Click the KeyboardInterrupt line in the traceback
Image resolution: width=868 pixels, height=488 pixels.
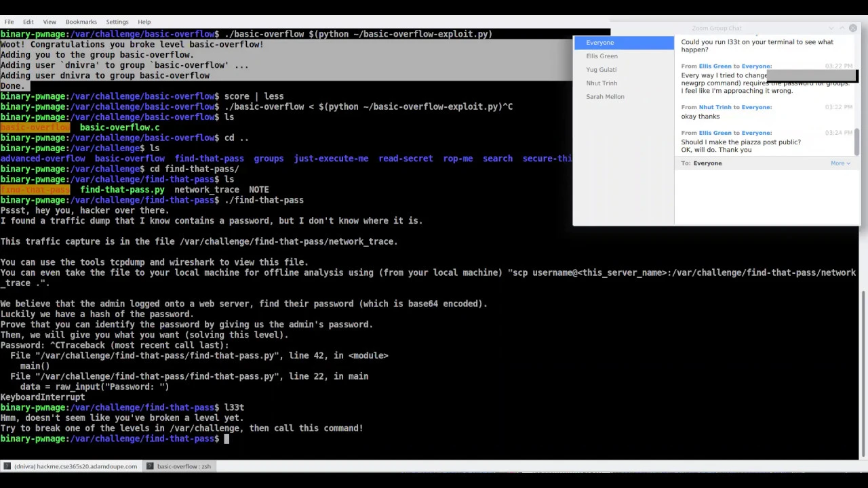43,397
